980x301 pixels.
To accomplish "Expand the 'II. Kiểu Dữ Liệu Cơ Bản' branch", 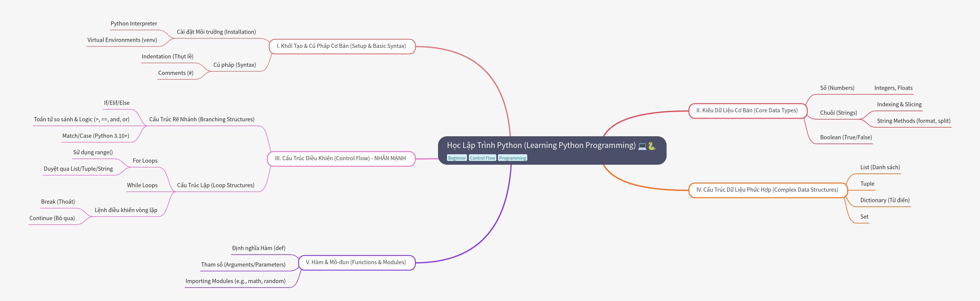I will [748, 110].
